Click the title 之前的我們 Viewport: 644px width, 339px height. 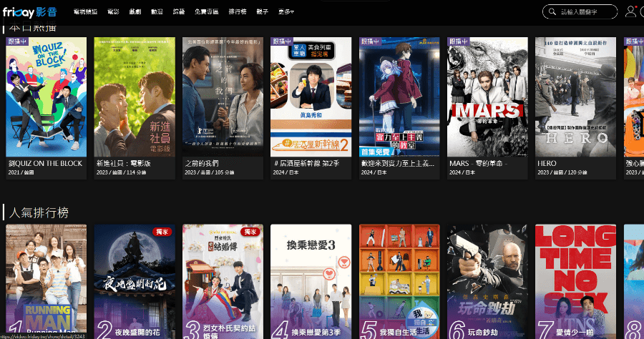(x=202, y=163)
